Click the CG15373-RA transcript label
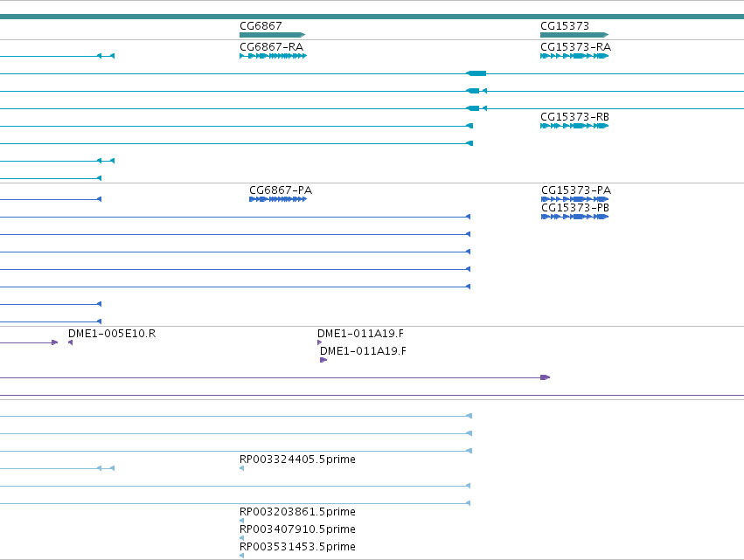Viewport: 744px width, 560px height. pos(575,47)
